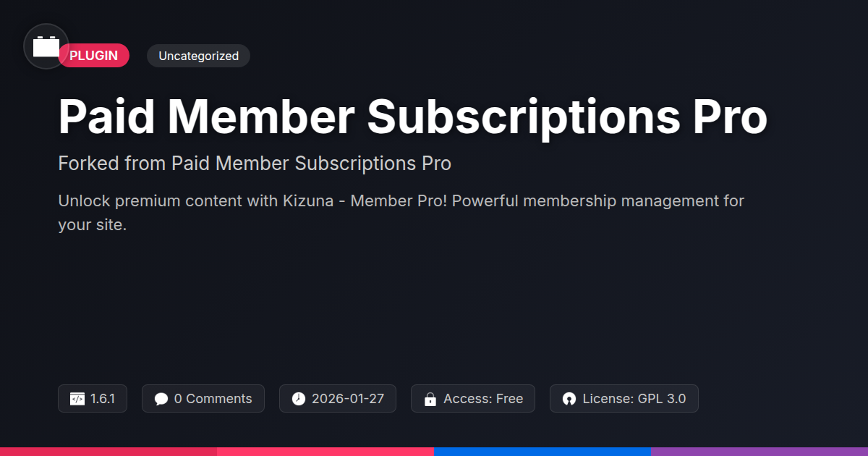The image size is (868, 456).
Task: Click the clock icon beside the date
Action: 299,399
